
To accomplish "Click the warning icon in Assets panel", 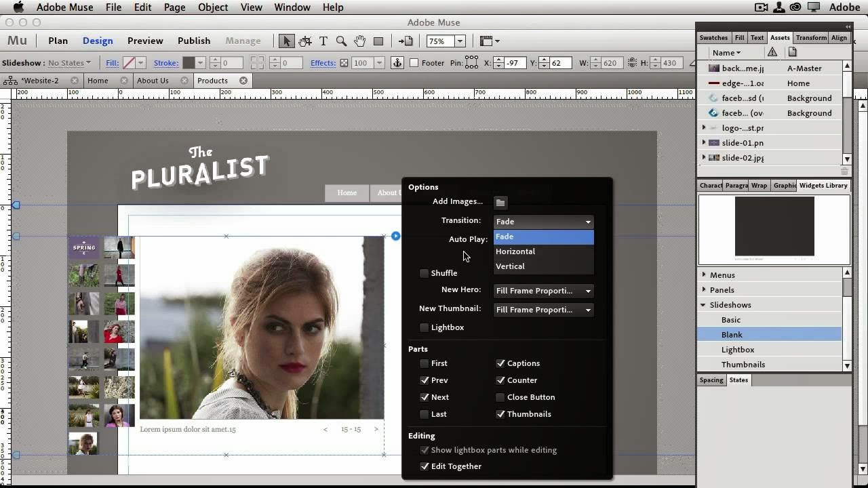I will [772, 52].
